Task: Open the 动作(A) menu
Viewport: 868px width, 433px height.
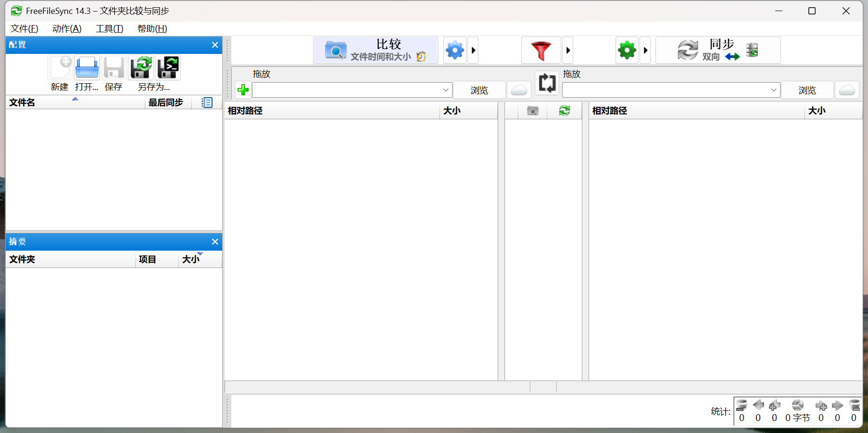Action: click(x=67, y=28)
